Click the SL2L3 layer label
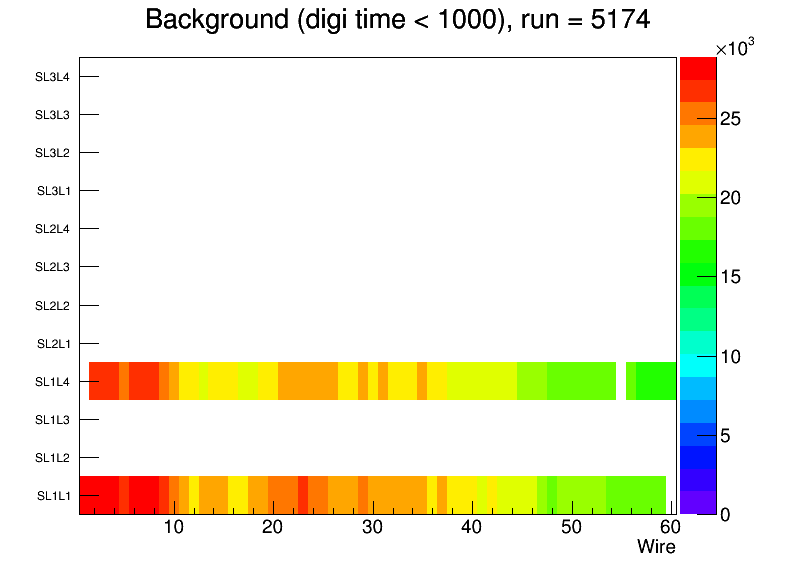Viewport: 796px width, 572px height. click(x=53, y=267)
